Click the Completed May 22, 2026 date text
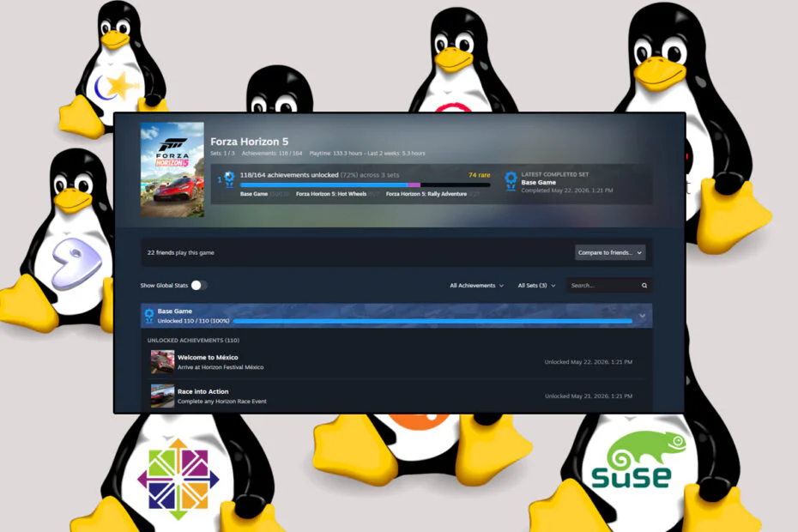This screenshot has width=798, height=532. coord(567,190)
